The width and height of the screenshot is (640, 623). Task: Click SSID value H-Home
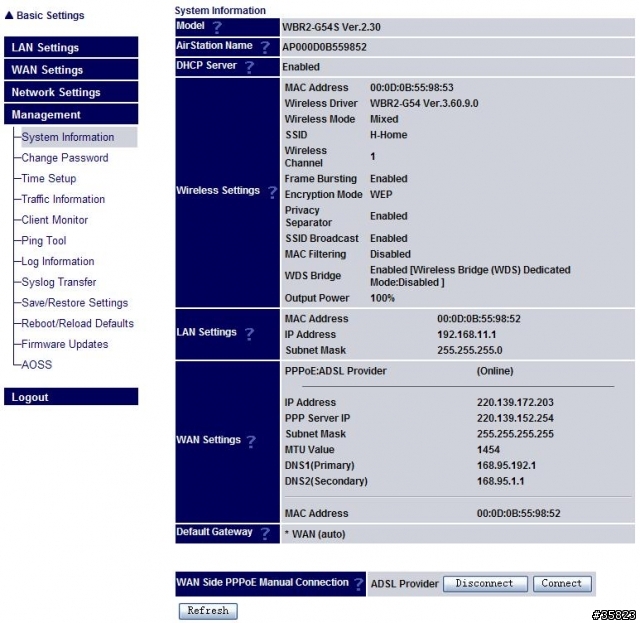[389, 135]
